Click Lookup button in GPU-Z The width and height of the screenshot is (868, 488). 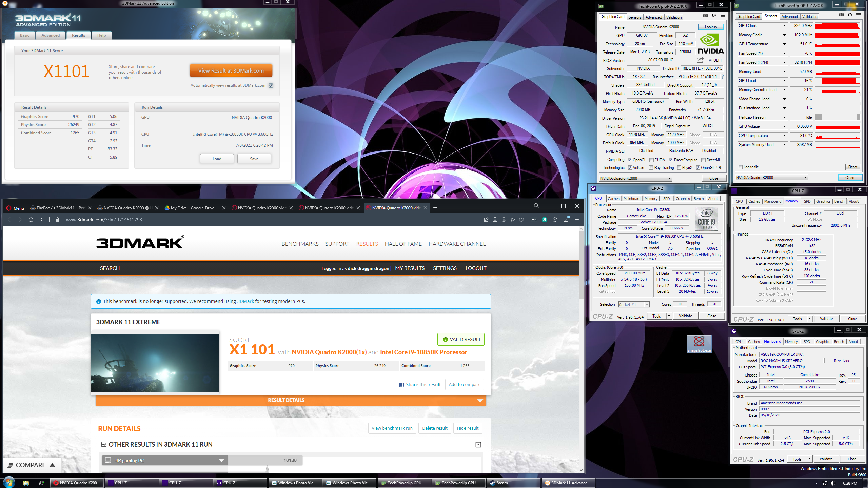click(x=711, y=27)
